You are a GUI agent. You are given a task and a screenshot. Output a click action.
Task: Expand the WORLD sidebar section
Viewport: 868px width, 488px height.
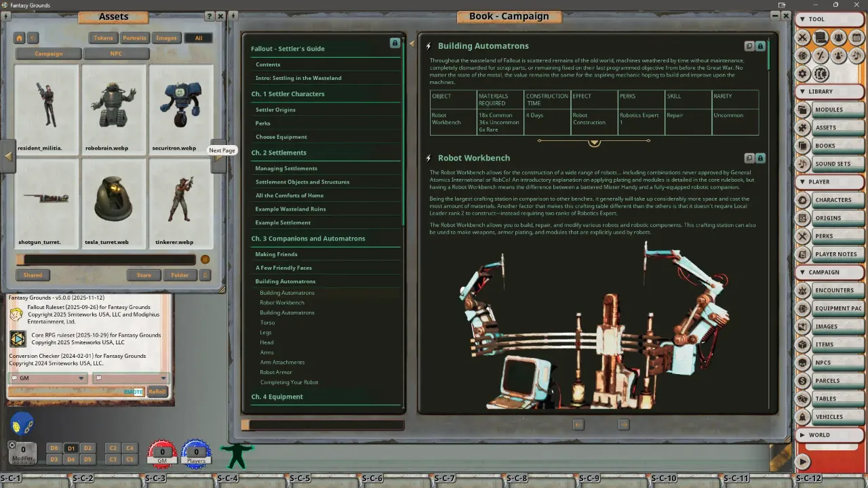pos(830,434)
